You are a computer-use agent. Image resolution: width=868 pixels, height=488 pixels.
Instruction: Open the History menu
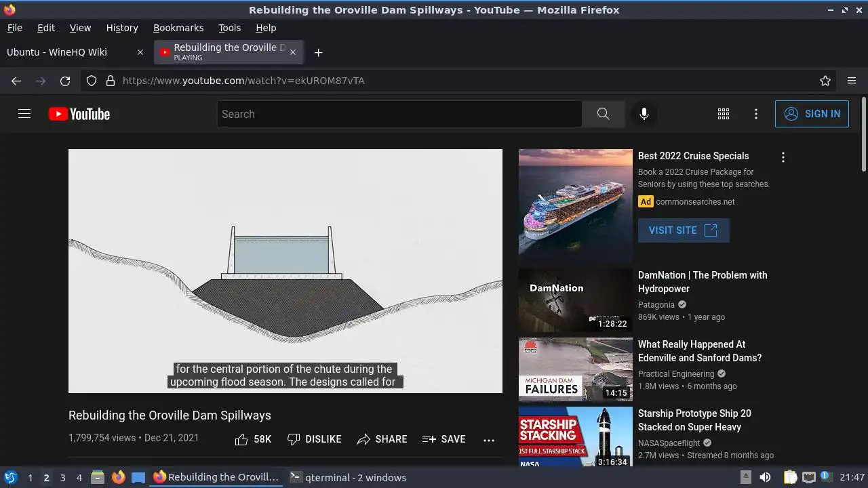[x=122, y=28]
